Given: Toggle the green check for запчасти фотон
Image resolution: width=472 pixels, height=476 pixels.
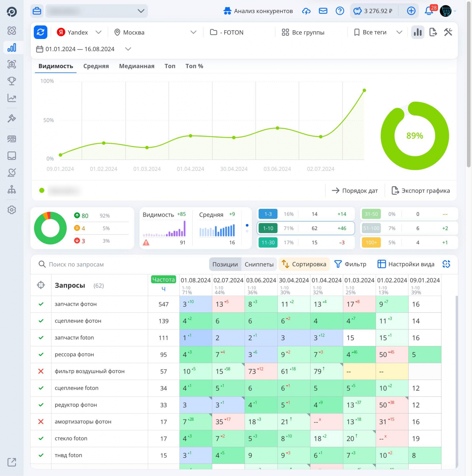Looking at the screenshot, I should [41, 304].
